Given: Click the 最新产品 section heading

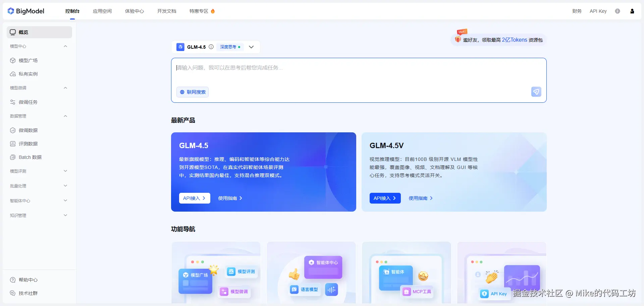Looking at the screenshot, I should click(x=183, y=120).
